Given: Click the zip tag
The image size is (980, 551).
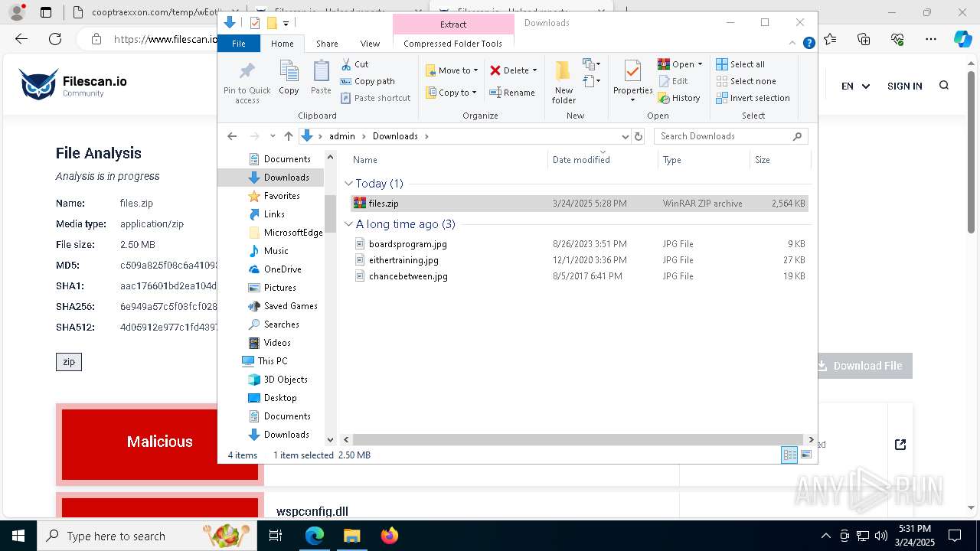Looking at the screenshot, I should coord(69,362).
